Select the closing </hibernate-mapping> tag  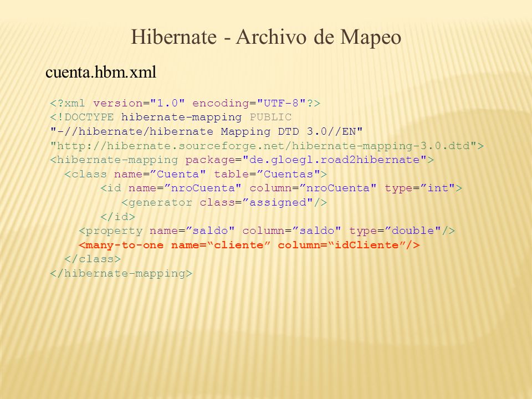click(x=121, y=273)
